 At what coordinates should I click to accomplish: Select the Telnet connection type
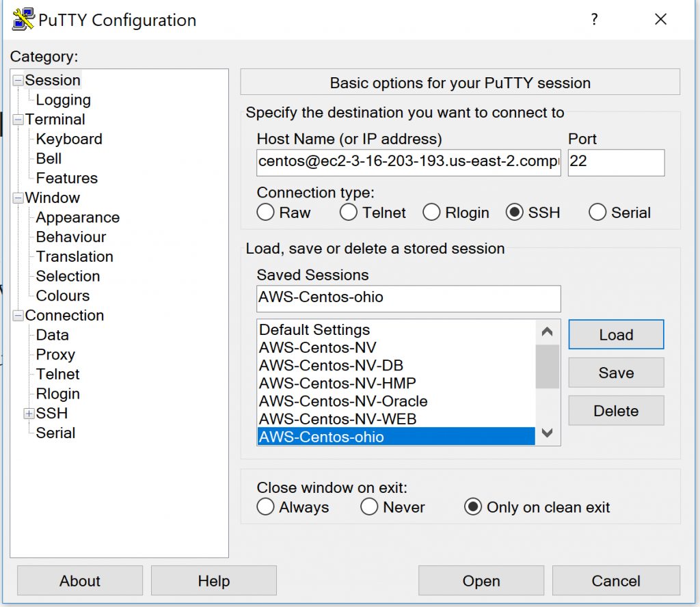[348, 212]
